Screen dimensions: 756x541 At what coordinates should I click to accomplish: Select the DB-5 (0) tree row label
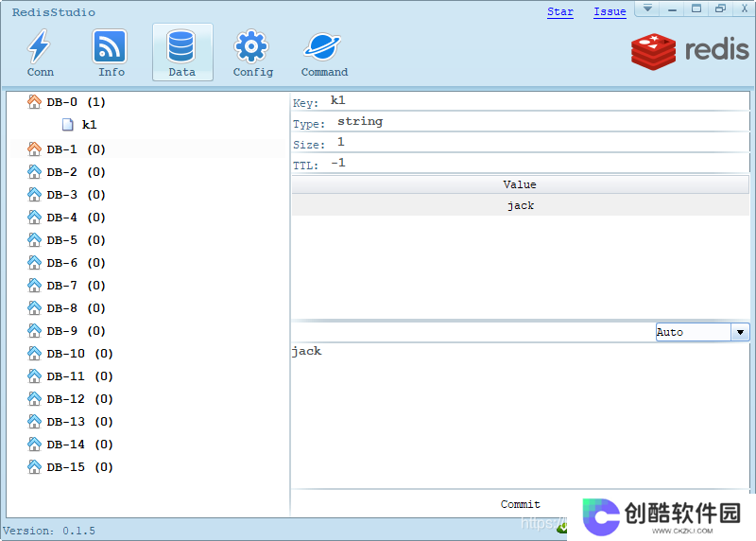76,240
